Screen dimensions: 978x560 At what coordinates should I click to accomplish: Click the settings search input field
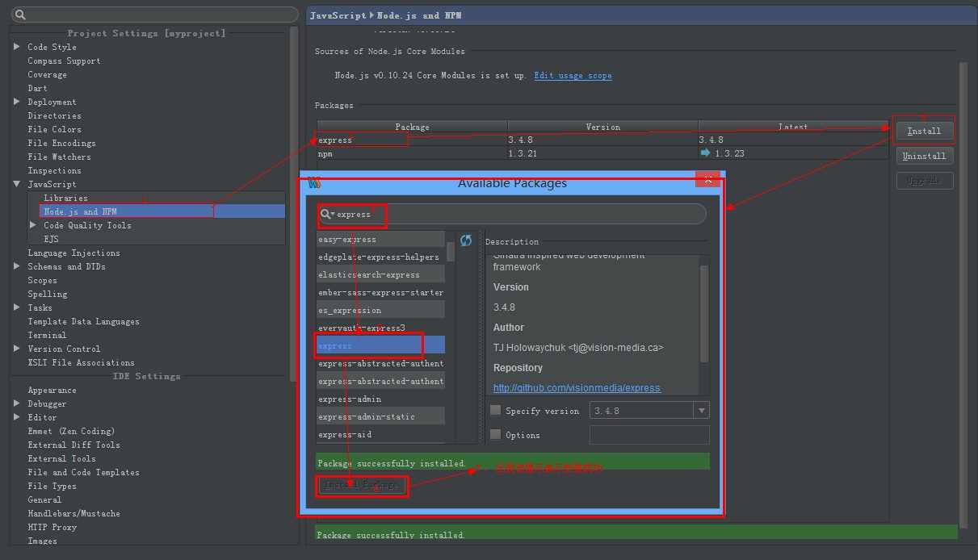(154, 15)
